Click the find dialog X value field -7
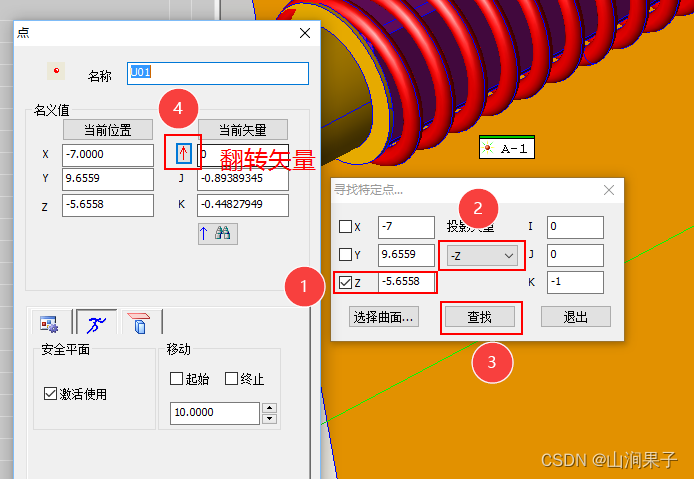The height and width of the screenshot is (479, 694). coord(406,227)
